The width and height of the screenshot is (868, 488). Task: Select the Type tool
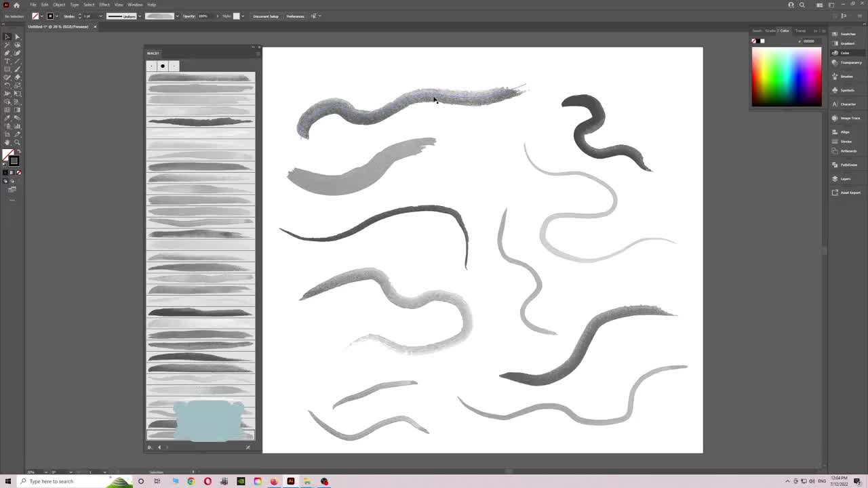pyautogui.click(x=7, y=61)
